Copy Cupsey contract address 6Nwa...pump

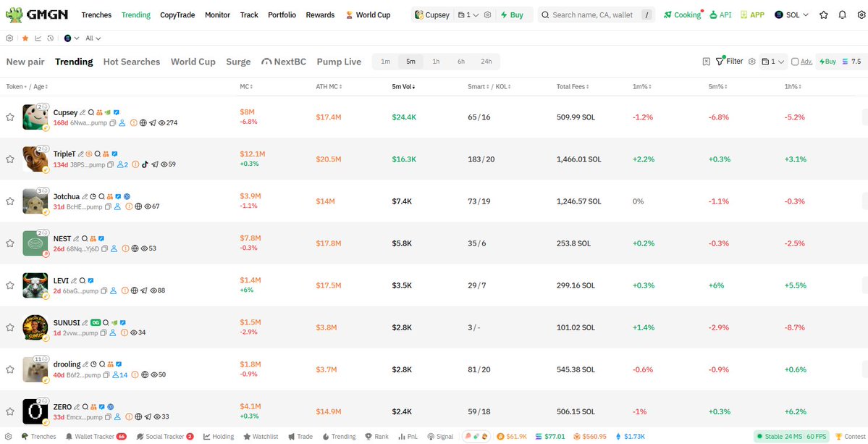[x=112, y=123]
